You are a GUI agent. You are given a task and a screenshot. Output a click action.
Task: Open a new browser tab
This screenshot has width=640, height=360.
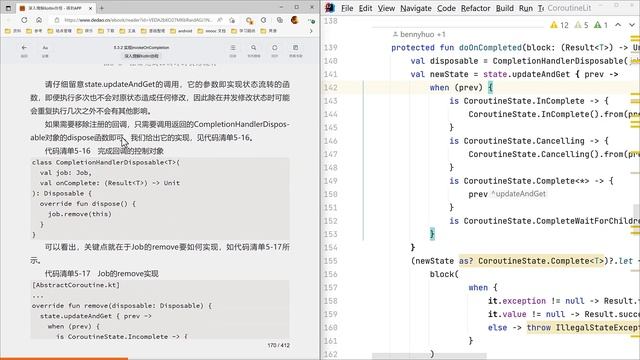pos(102,8)
